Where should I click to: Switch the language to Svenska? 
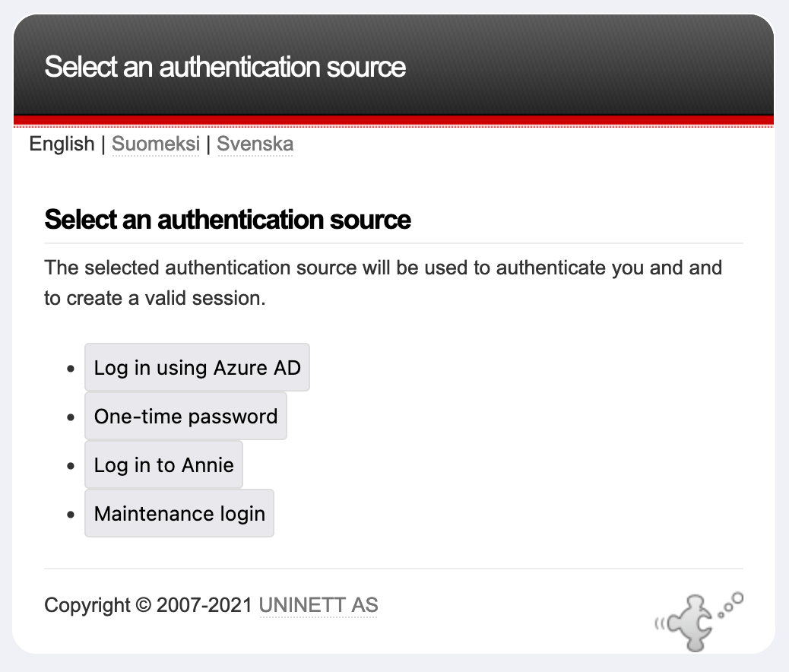(x=255, y=144)
